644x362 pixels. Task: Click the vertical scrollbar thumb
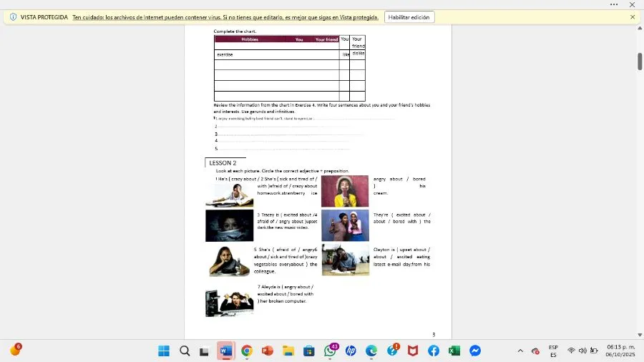click(x=640, y=62)
